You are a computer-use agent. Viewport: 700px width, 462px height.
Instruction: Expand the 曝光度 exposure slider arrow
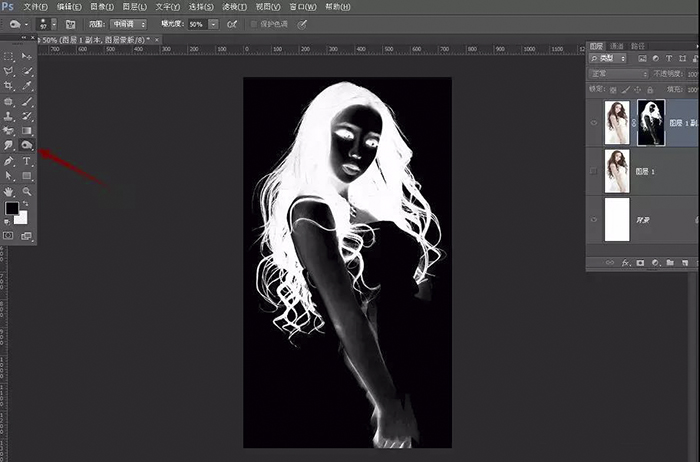click(213, 23)
